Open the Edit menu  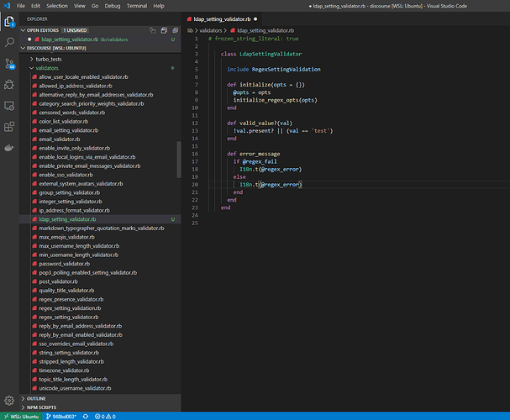(35, 6)
